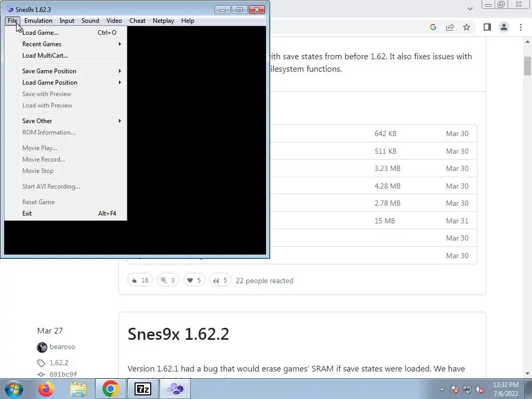The image size is (532, 399).
Task: Open File Explorer from the taskbar
Action: 78,389
